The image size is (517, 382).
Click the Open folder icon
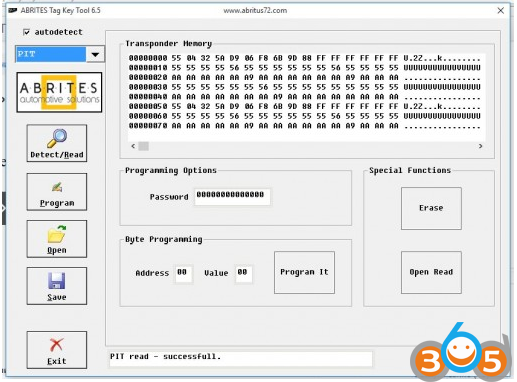(57, 234)
